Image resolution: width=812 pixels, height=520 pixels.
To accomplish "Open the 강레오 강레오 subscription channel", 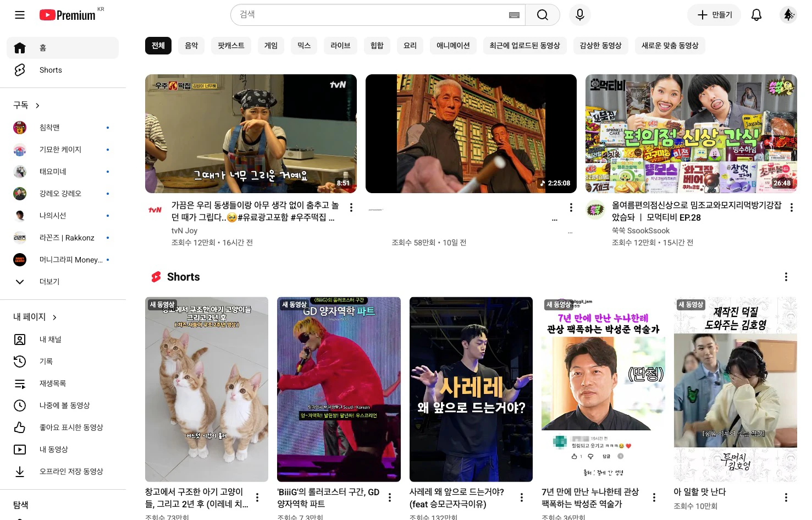I will pyautogui.click(x=63, y=194).
